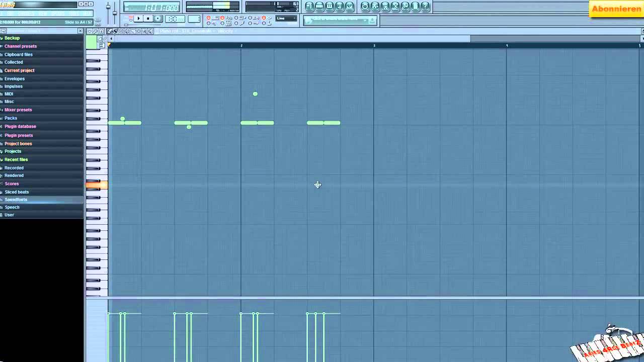Click the Playback speaker tool in piano roll

click(x=150, y=31)
